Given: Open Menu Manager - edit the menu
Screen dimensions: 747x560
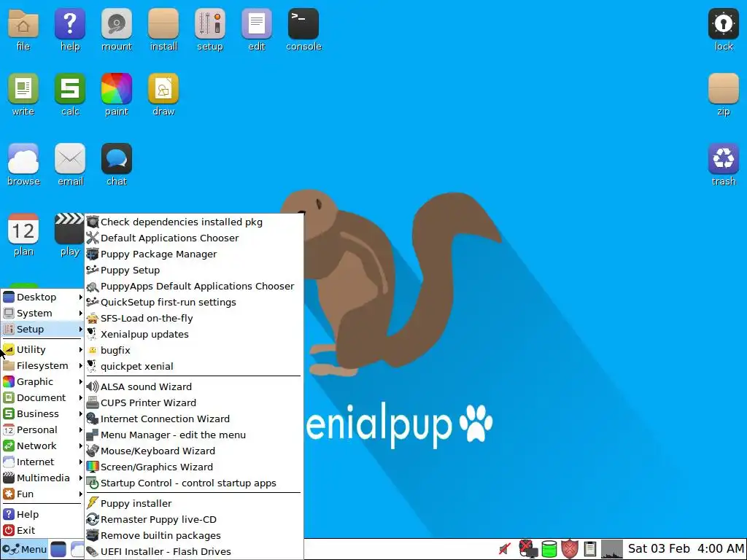Looking at the screenshot, I should 194,435.
